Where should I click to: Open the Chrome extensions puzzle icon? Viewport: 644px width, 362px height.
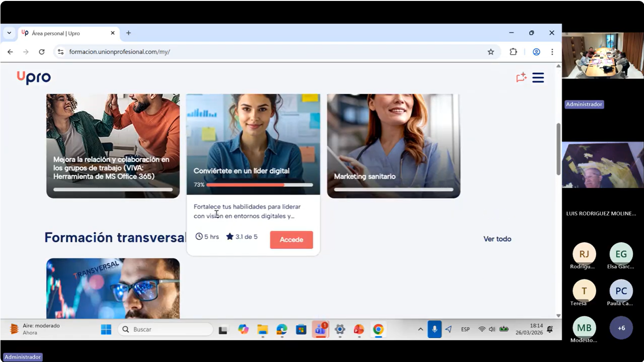(x=513, y=52)
